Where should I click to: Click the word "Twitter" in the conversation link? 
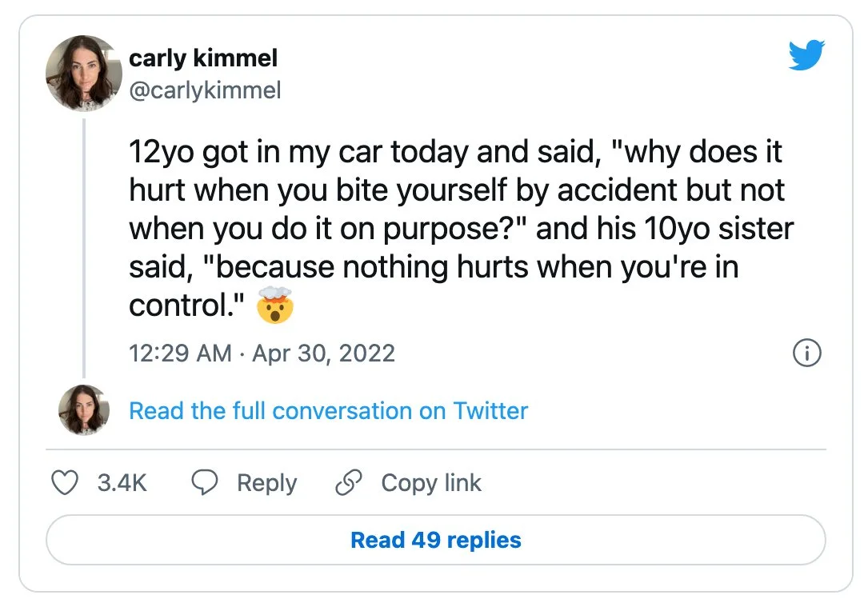click(x=490, y=411)
